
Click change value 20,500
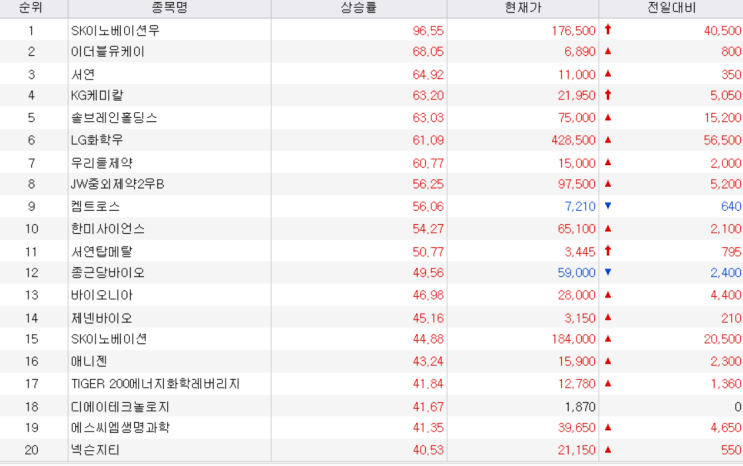[x=723, y=339]
